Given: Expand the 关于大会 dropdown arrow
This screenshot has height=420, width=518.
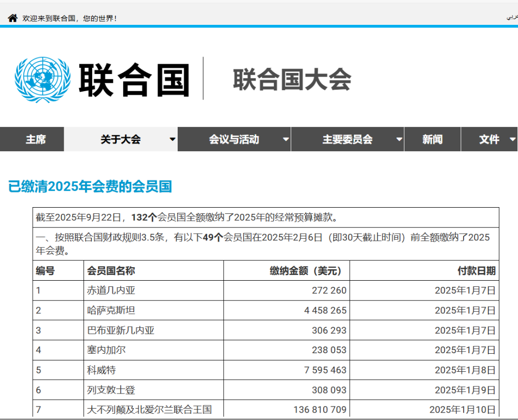Looking at the screenshot, I should point(172,139).
